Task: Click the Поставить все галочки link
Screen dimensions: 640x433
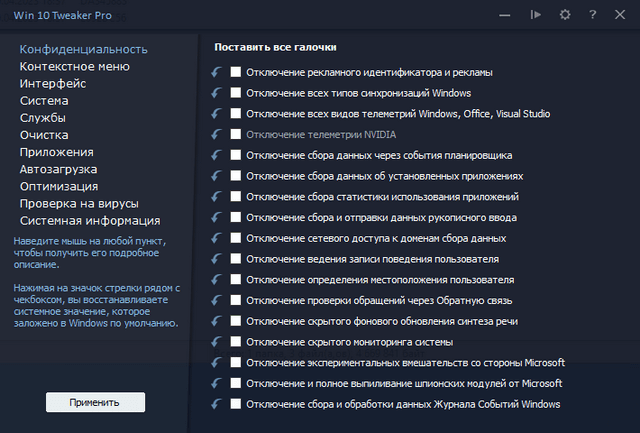Action: (x=275, y=47)
